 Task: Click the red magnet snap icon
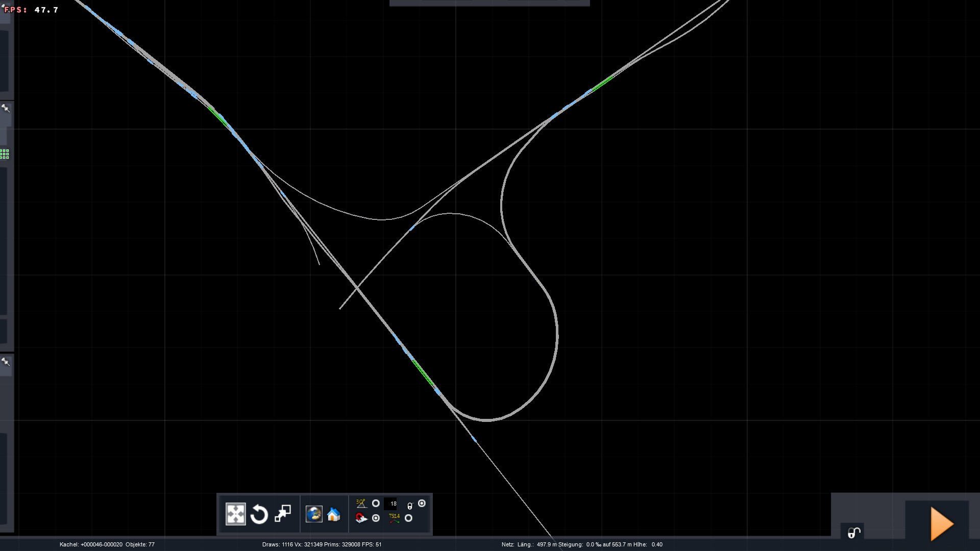coord(361,518)
